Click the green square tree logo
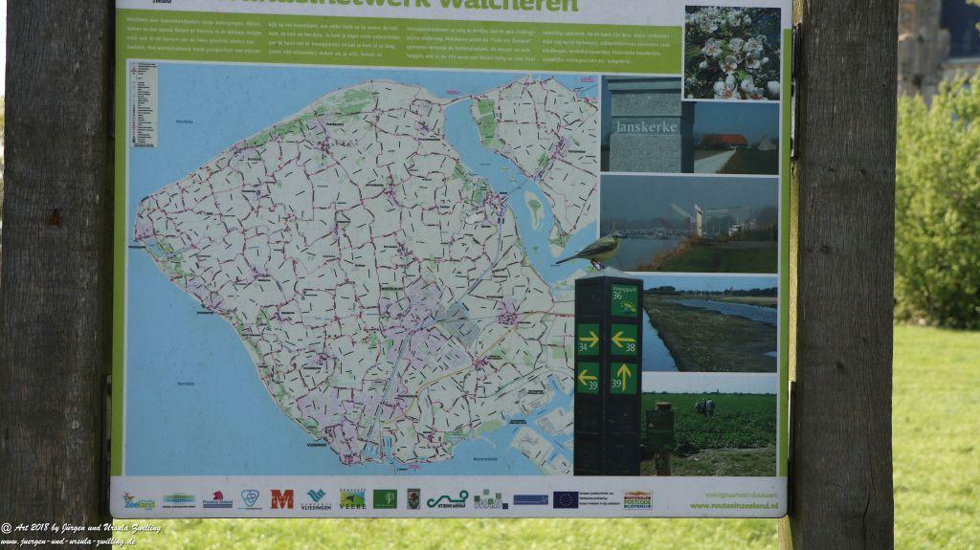The width and height of the screenshot is (980, 550). (x=385, y=498)
